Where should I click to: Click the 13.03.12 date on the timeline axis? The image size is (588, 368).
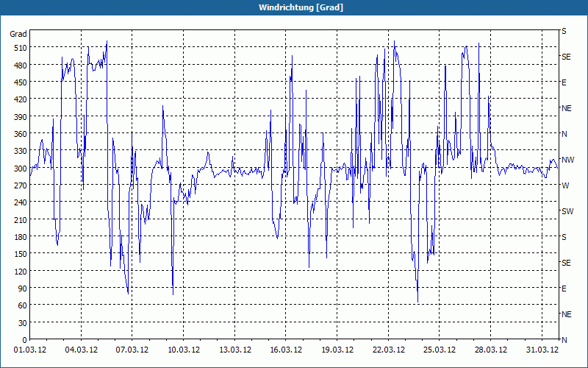(235, 350)
